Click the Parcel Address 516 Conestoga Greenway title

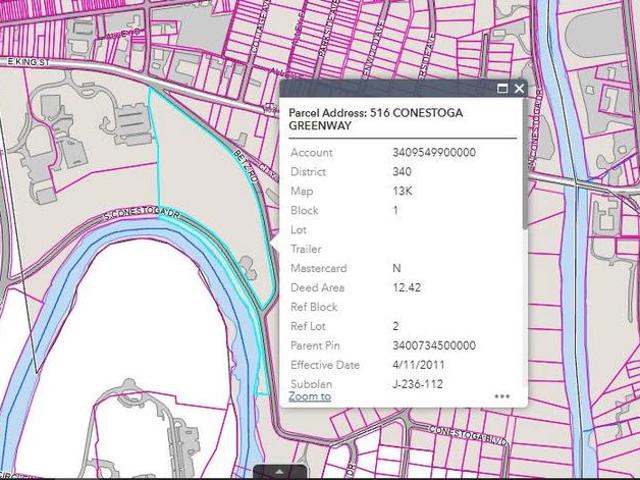click(376, 119)
